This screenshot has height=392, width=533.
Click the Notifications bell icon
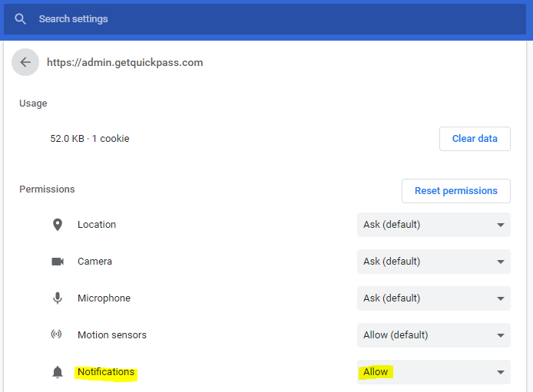pyautogui.click(x=58, y=372)
